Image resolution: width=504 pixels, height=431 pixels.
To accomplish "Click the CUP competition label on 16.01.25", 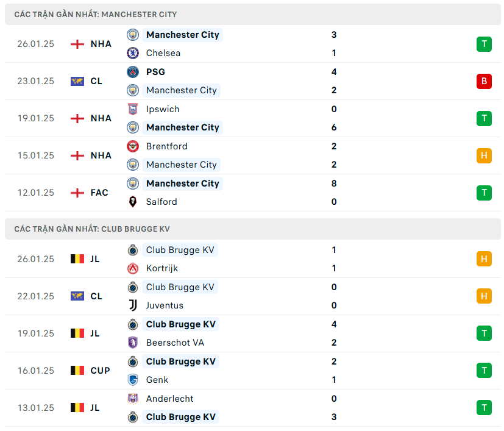I will click(x=100, y=371).
